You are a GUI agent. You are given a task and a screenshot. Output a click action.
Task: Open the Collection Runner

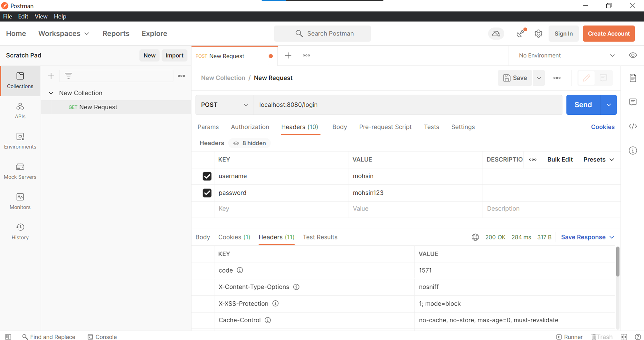point(569,337)
